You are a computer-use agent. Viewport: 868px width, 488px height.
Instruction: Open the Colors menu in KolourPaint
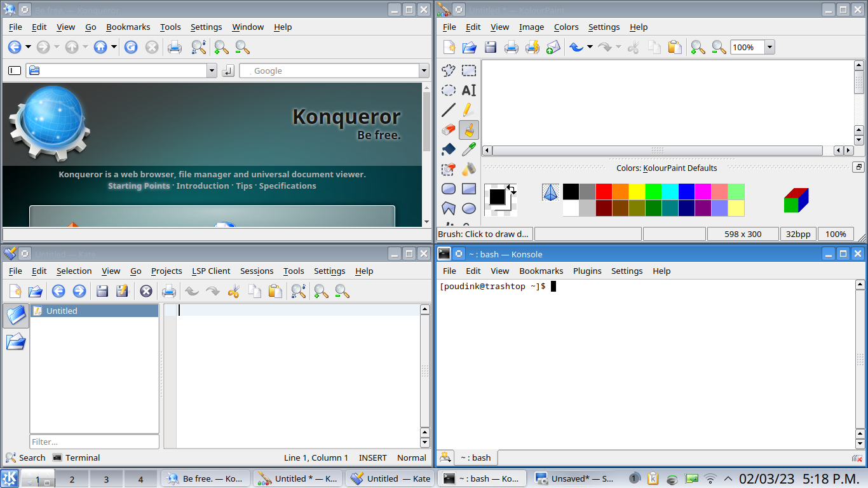pyautogui.click(x=566, y=27)
